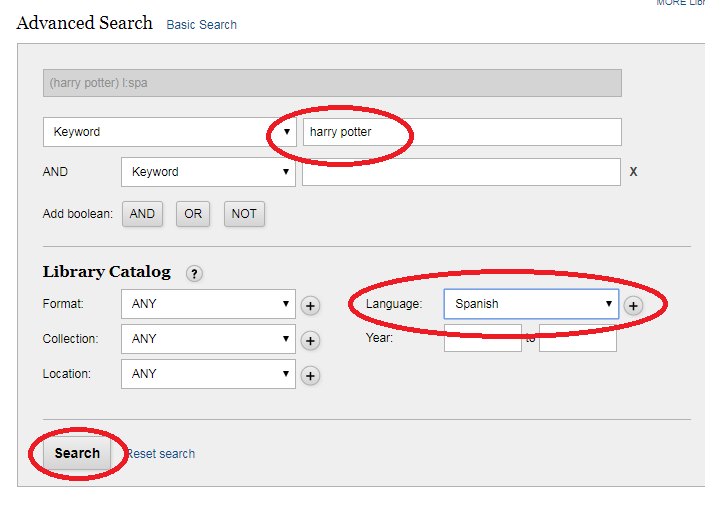Add an AND boolean row

(142, 214)
